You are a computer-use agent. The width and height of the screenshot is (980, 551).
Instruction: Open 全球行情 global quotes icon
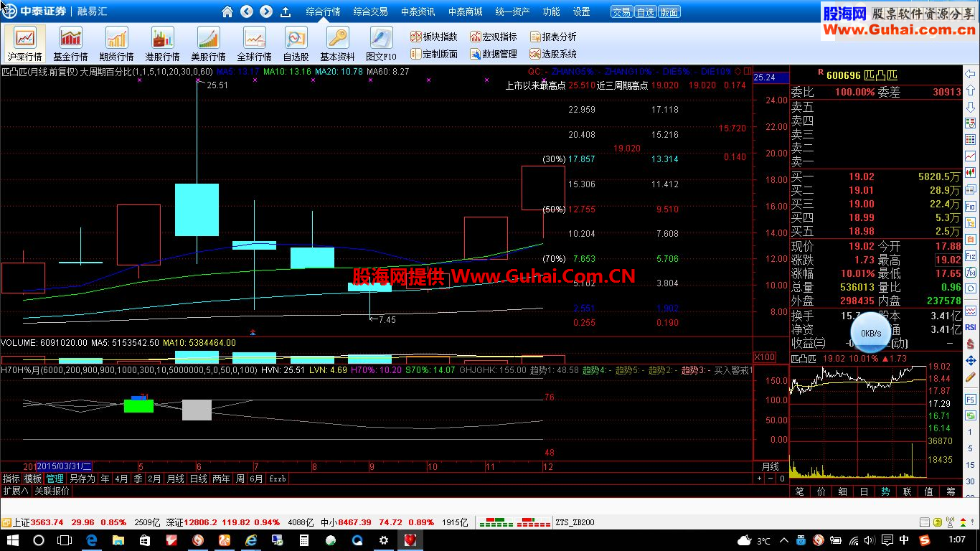click(254, 44)
